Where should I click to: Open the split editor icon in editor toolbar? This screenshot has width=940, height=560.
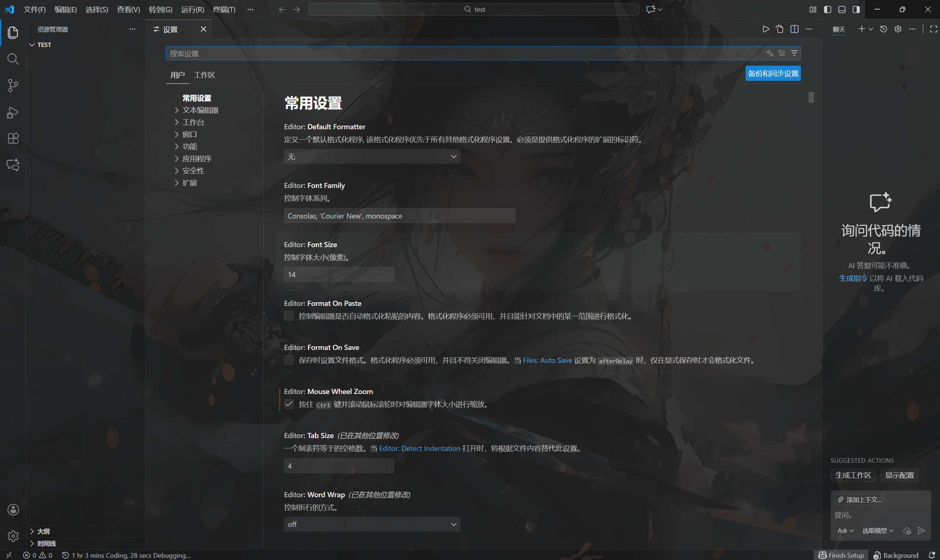794,29
